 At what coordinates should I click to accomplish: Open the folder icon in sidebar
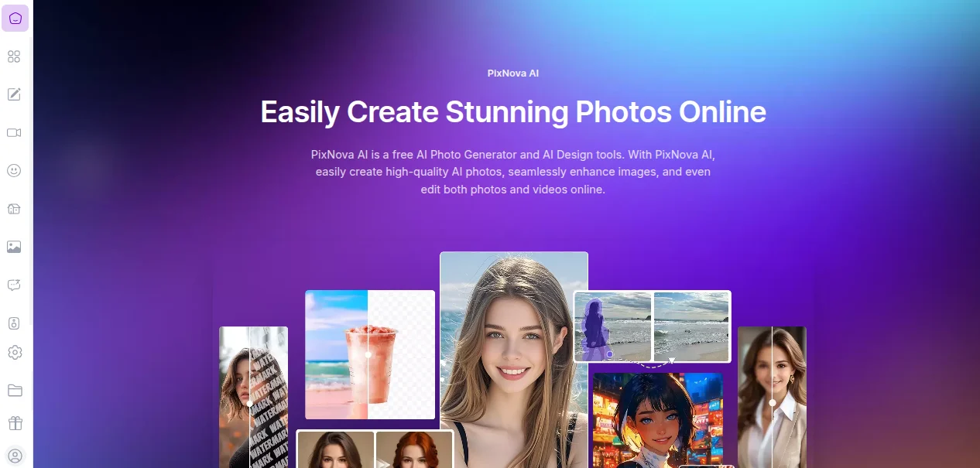[15, 390]
